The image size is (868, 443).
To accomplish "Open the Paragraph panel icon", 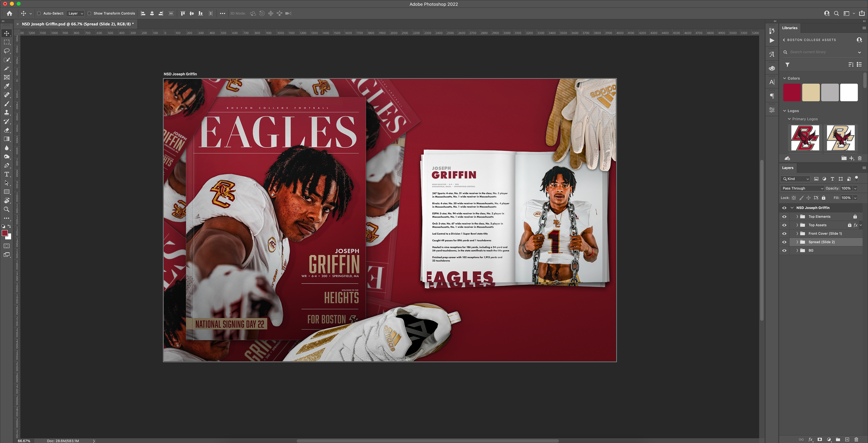I will [x=772, y=96].
